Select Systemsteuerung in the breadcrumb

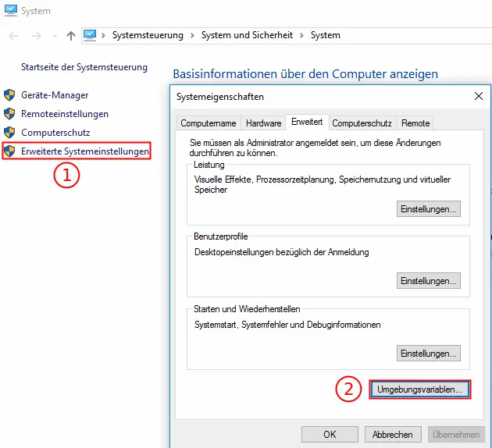(148, 35)
